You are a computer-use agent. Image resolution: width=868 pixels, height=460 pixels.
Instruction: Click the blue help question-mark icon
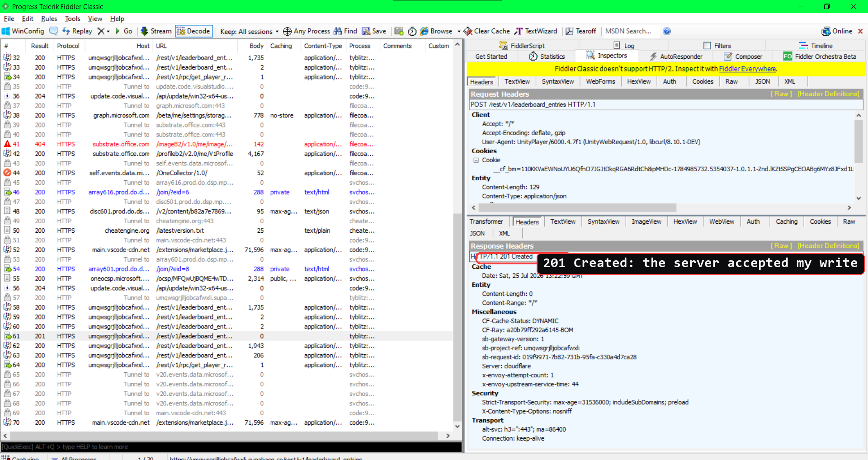[667, 31]
